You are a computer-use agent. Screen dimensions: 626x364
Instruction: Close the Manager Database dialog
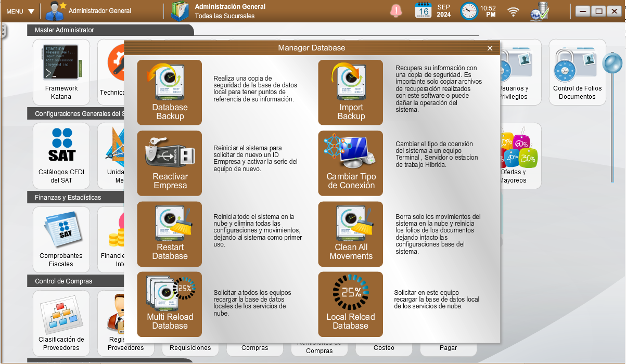point(490,48)
